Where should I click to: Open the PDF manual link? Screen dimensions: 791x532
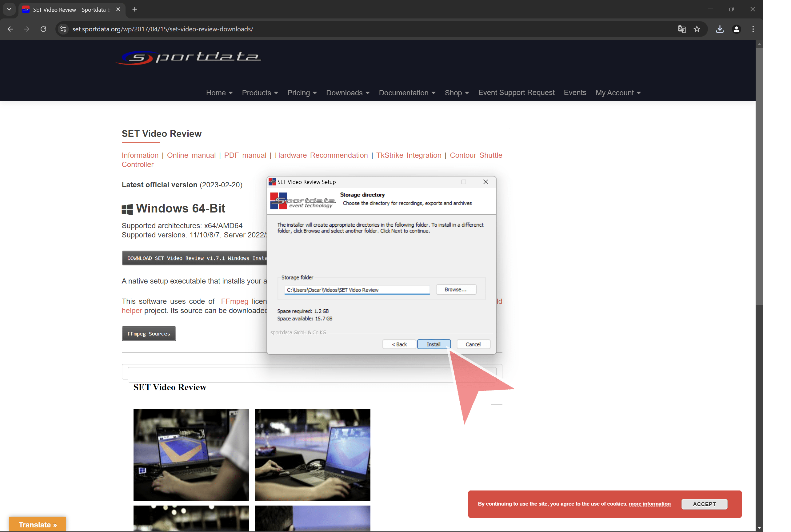point(245,155)
